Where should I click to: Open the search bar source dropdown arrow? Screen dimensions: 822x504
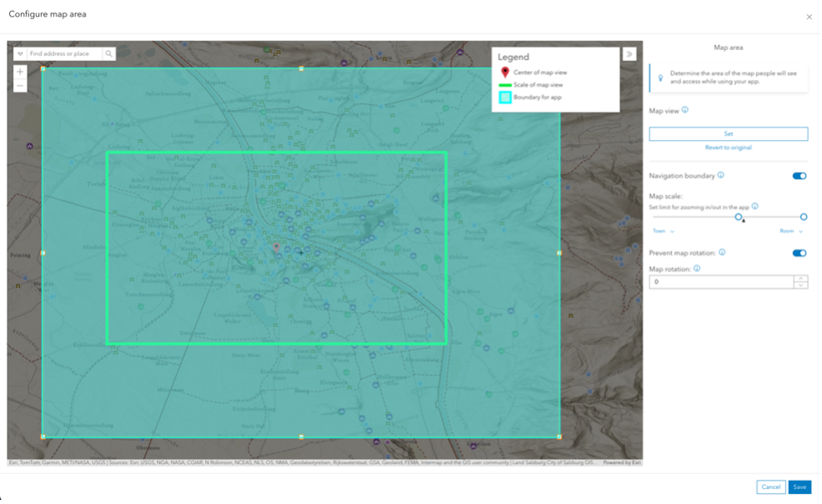[20, 53]
